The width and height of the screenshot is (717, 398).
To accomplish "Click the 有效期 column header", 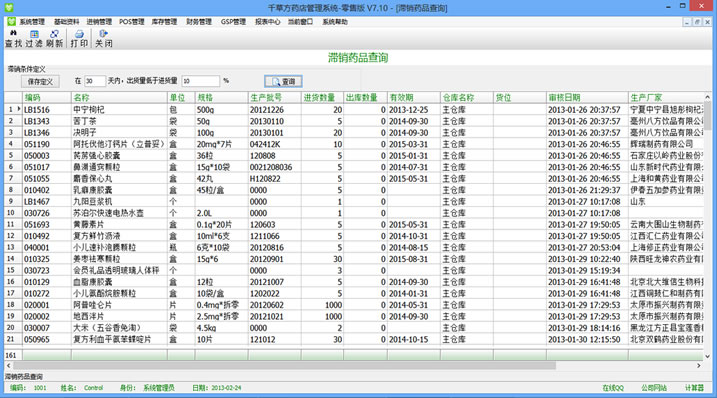I will pyautogui.click(x=413, y=97).
